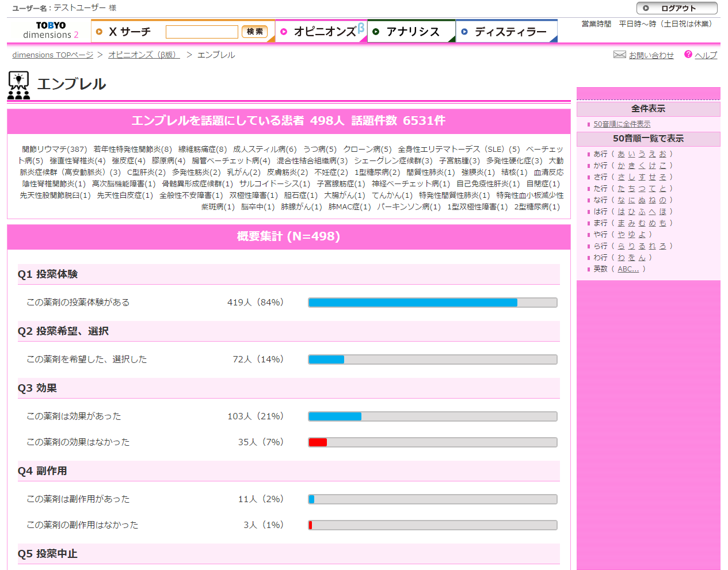Log out with the ログアウト button

[x=677, y=8]
